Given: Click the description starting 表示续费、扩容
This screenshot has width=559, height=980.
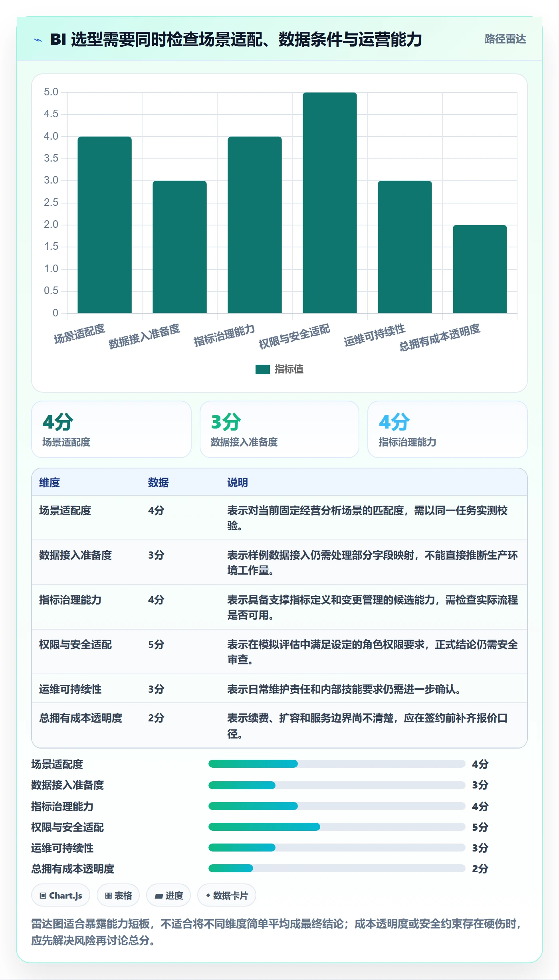Looking at the screenshot, I should (x=367, y=726).
